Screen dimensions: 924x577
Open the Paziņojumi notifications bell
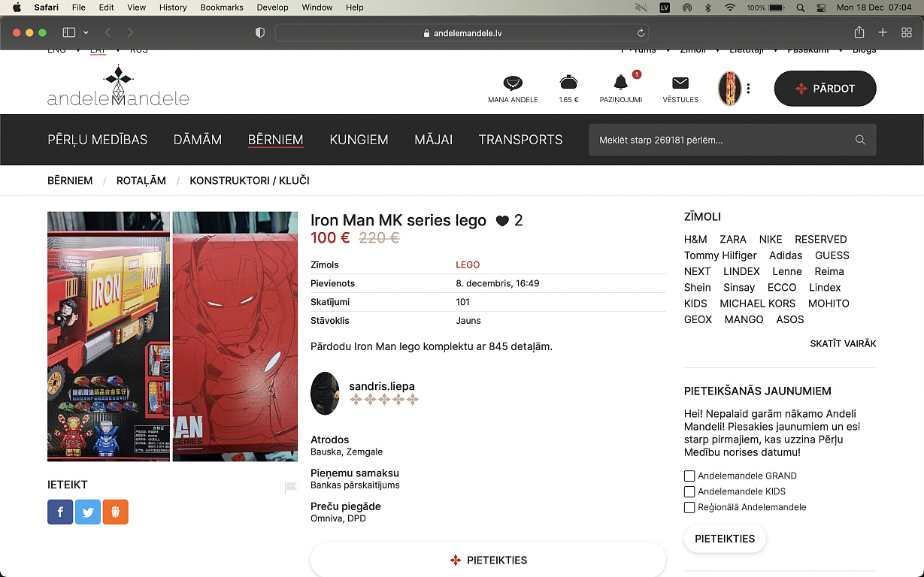[620, 83]
